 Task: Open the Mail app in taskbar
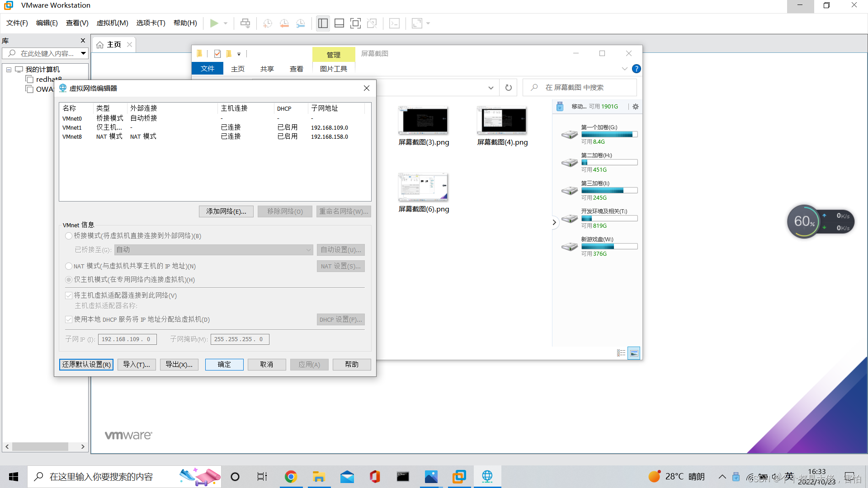click(347, 477)
